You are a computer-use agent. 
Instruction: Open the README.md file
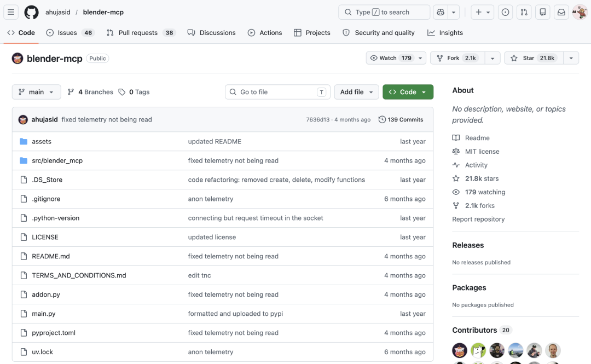(51, 257)
